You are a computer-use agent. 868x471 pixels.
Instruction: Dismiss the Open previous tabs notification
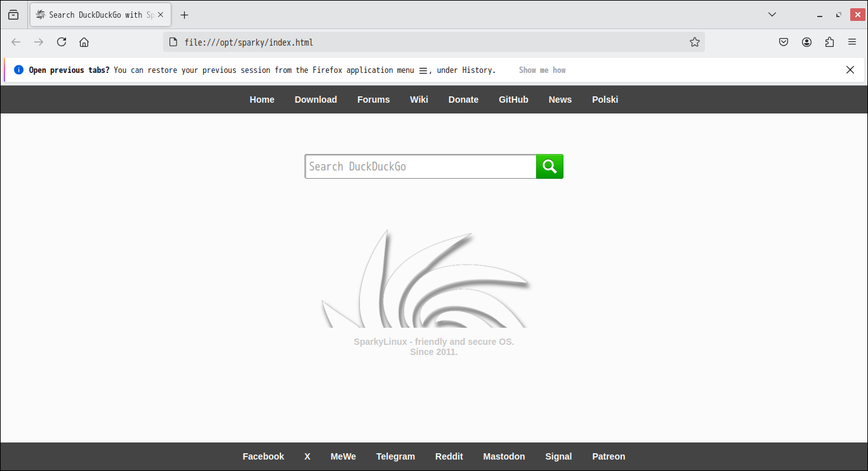click(850, 70)
